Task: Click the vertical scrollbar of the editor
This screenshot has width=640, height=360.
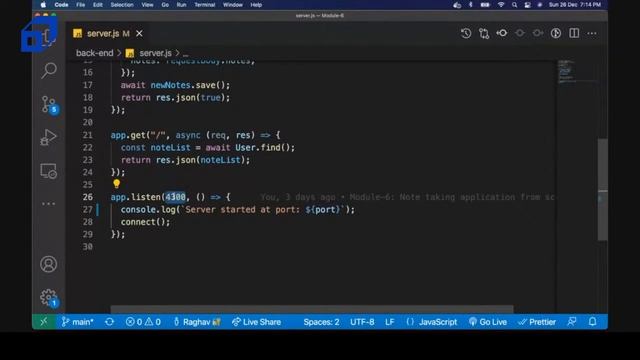Action: [x=602, y=190]
